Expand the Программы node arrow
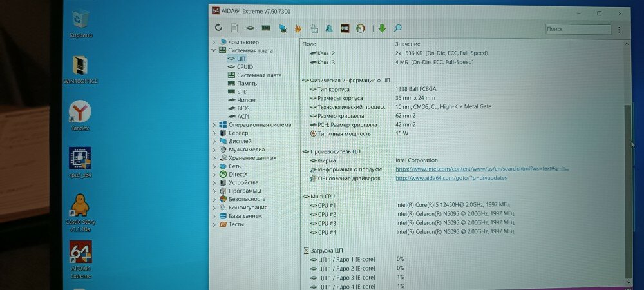The height and width of the screenshot is (290, 644). pyautogui.click(x=214, y=191)
